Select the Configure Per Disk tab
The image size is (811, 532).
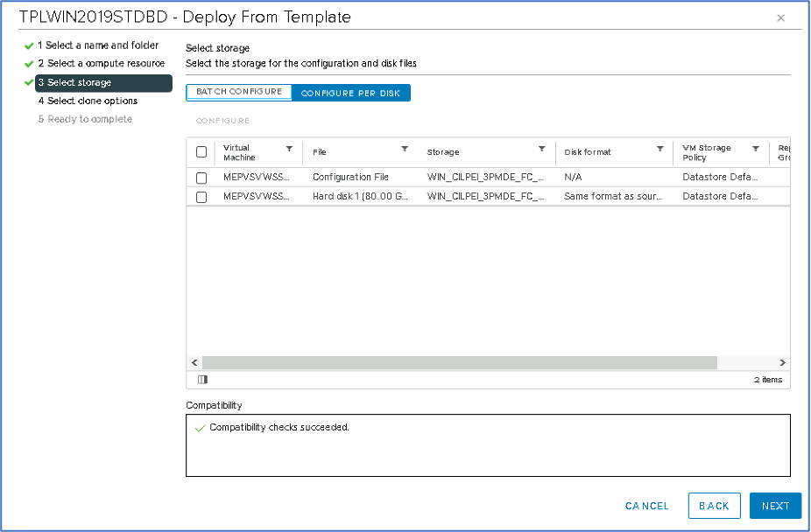(350, 93)
